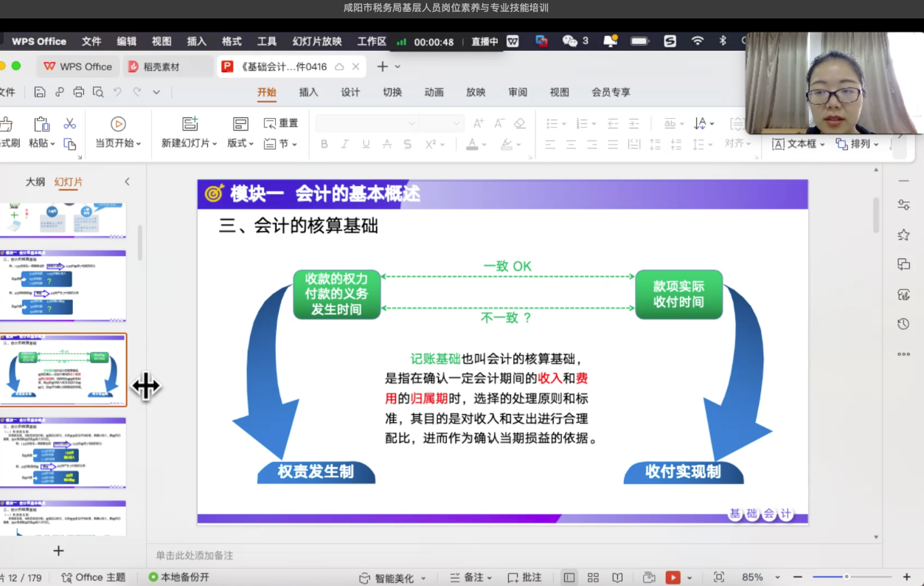Start slideshow with the red play icon

[x=673, y=578]
